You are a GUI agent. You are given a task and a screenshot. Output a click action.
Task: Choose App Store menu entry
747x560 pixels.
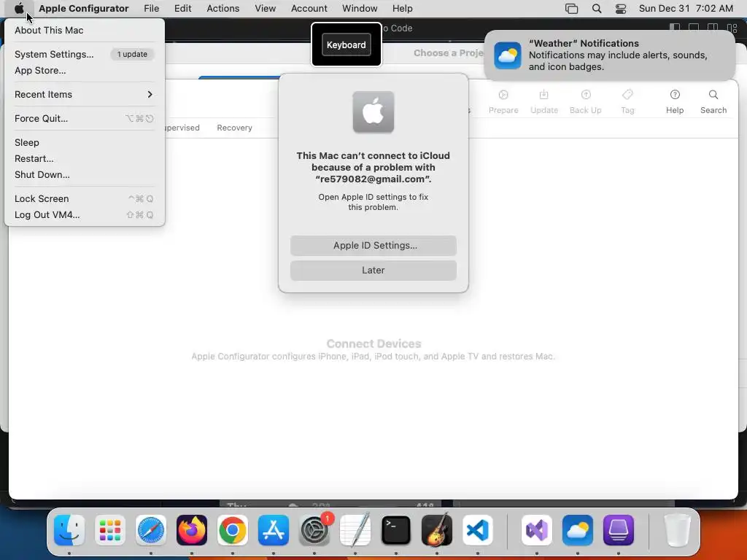coord(84,71)
